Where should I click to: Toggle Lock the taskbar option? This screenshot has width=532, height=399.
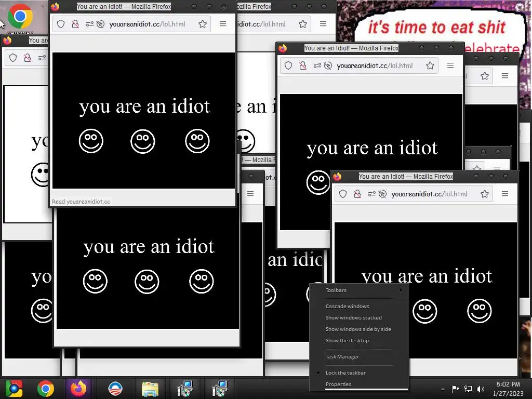(345, 373)
